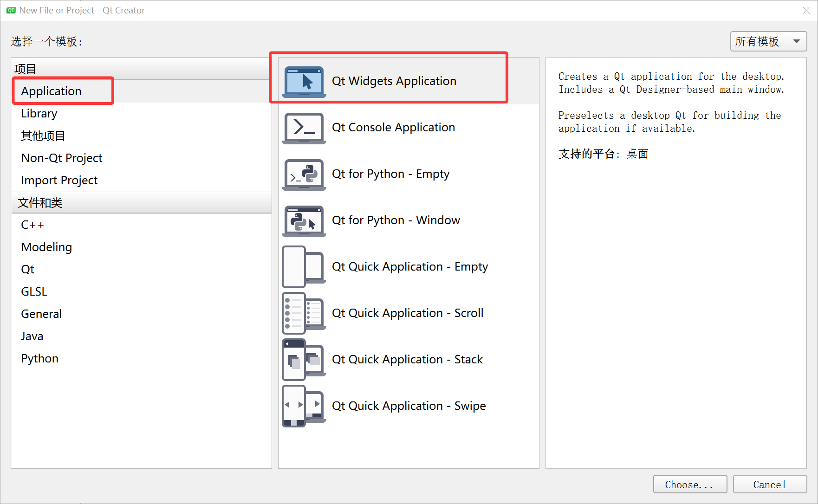Choose the Qt Widgets Application template label

(x=394, y=81)
